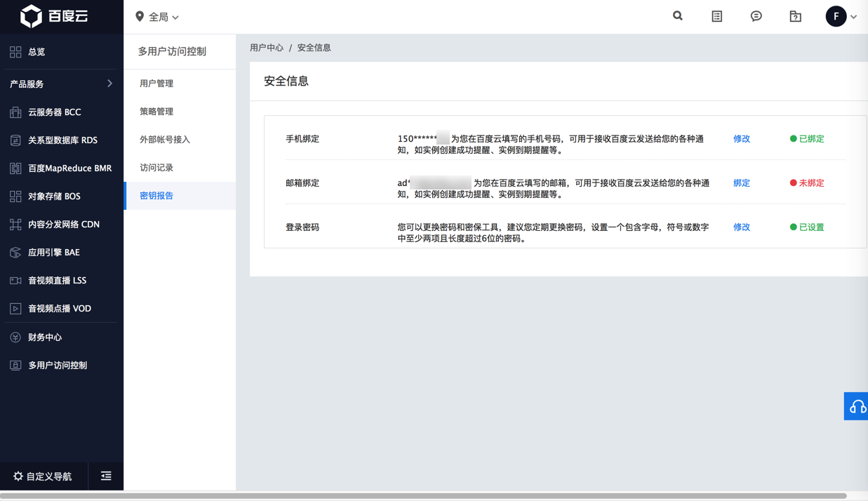This screenshot has width=868, height=501.
Task: Click the 自定义导航 gear icon
Action: [x=18, y=476]
